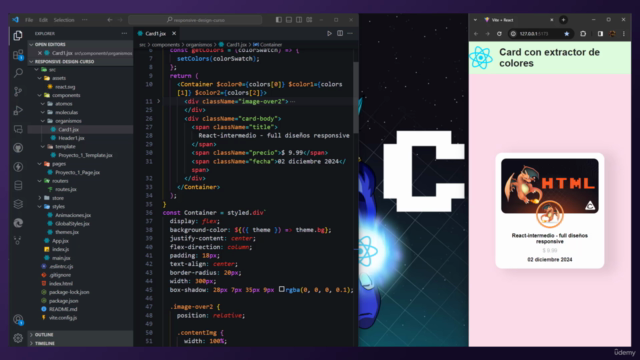This screenshot has width=640, height=360.
Task: Open the GitHub icon in activity bar
Action: (18, 148)
